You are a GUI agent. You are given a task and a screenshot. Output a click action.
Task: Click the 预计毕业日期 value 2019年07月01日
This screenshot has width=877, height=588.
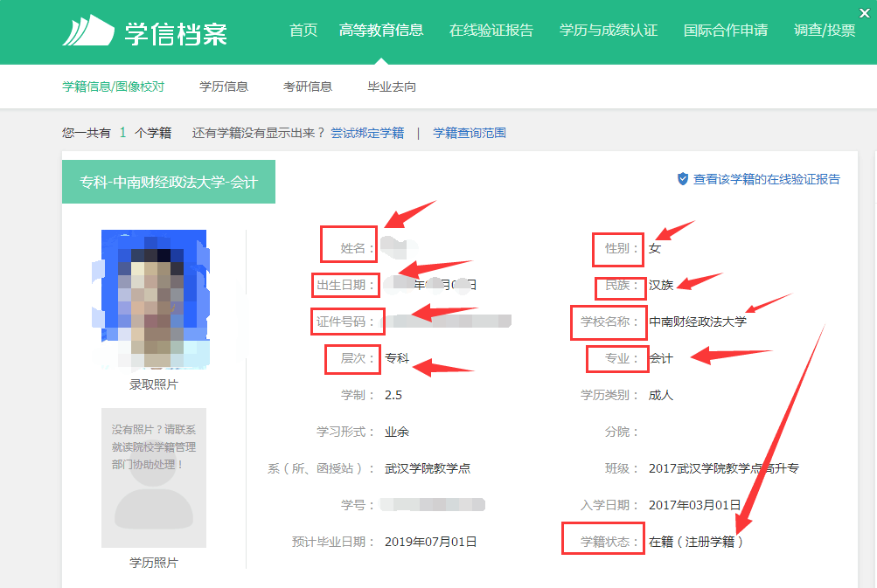[x=431, y=543]
